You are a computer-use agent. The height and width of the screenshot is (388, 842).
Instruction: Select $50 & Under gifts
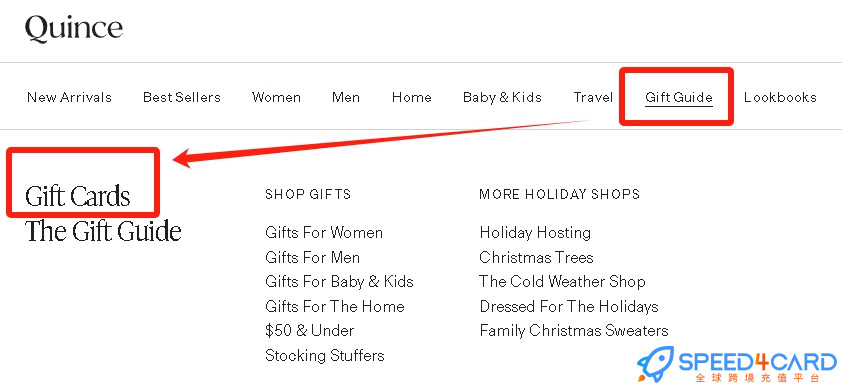(x=310, y=331)
